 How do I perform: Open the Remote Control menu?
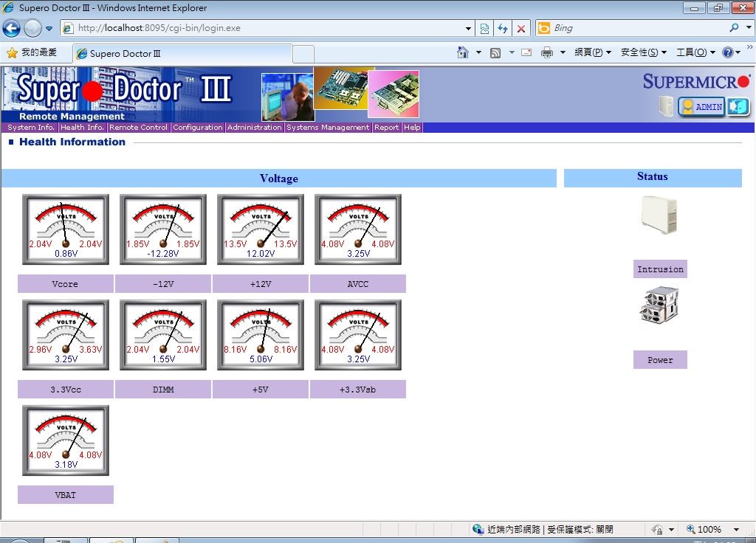(x=138, y=127)
